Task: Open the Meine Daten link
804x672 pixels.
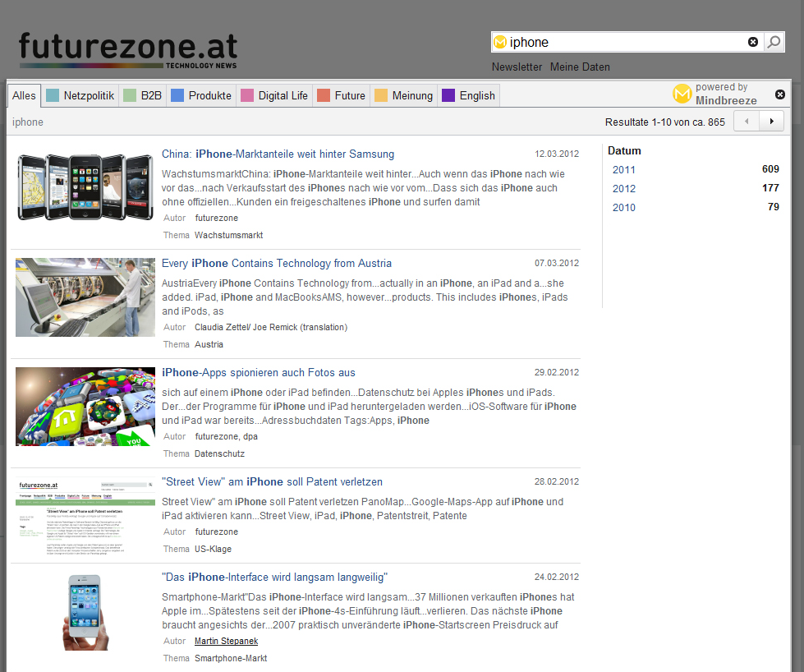Action: 580,67
